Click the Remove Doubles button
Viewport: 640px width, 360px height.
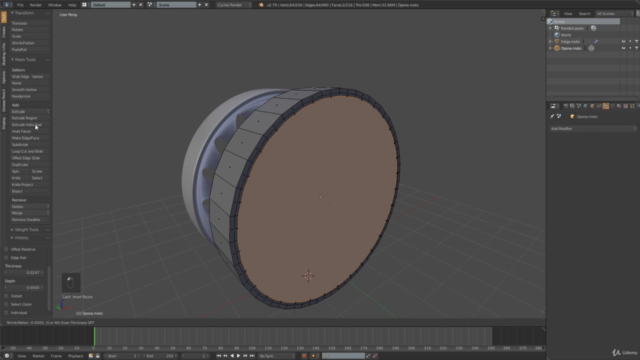click(x=30, y=220)
